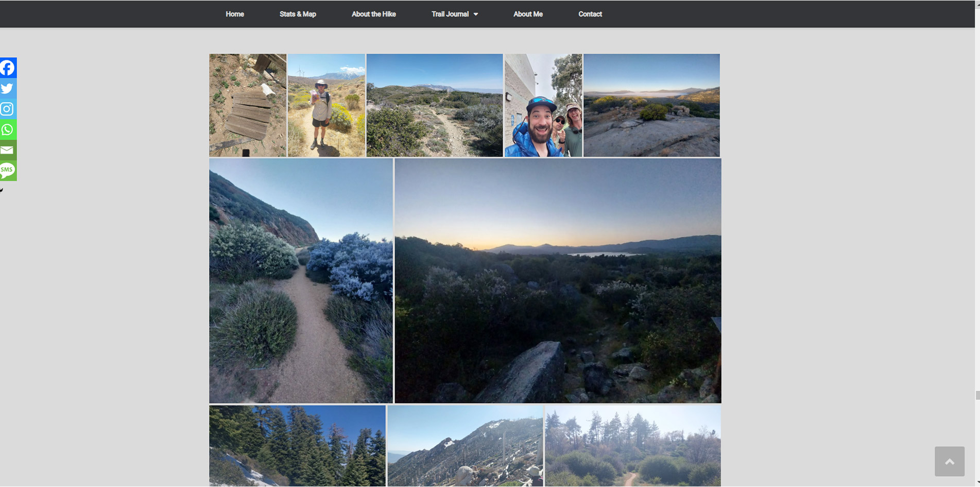The width and height of the screenshot is (980, 487).
Task: Enlarge the sunset lake panorama photo
Action: coord(558,281)
